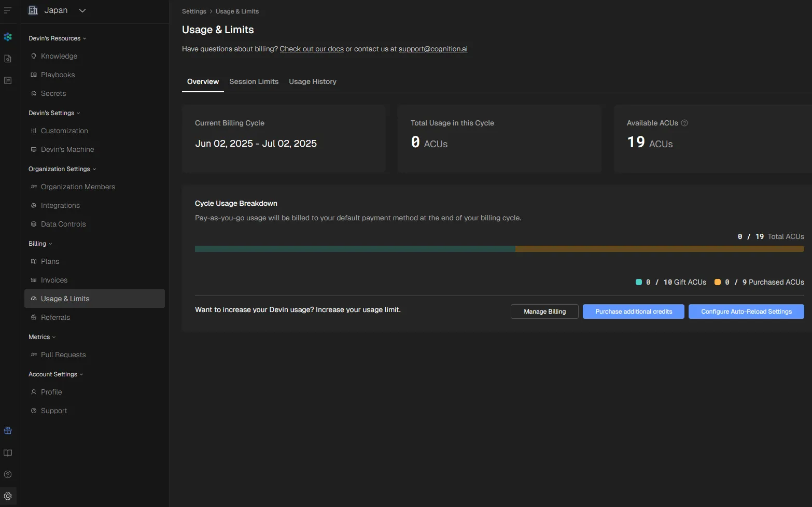Screen dimensions: 812x507
Task: Toggle the sidebar collapse icon at top
Action: tap(8, 10)
